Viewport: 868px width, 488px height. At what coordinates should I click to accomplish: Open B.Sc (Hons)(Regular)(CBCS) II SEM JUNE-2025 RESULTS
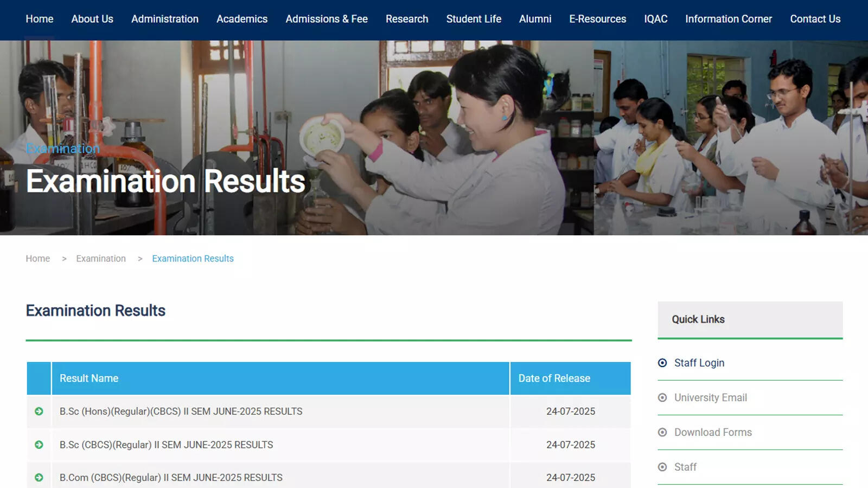[x=181, y=412]
